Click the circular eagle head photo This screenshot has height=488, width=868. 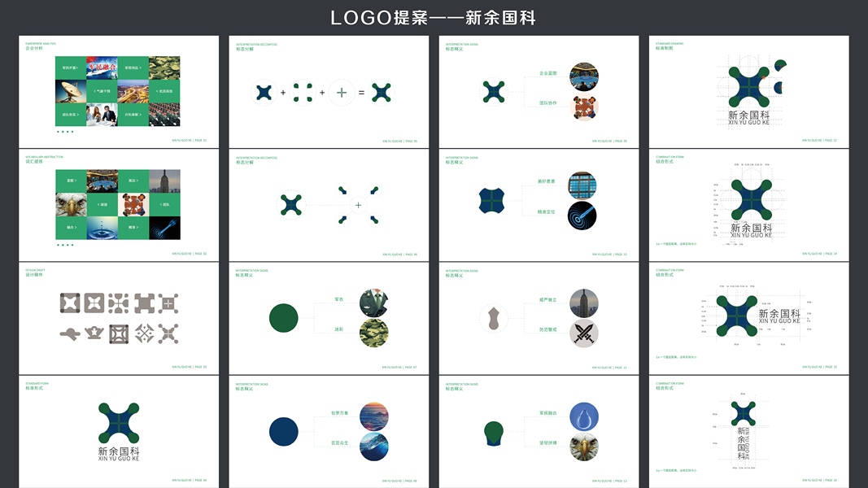pyautogui.click(x=584, y=447)
